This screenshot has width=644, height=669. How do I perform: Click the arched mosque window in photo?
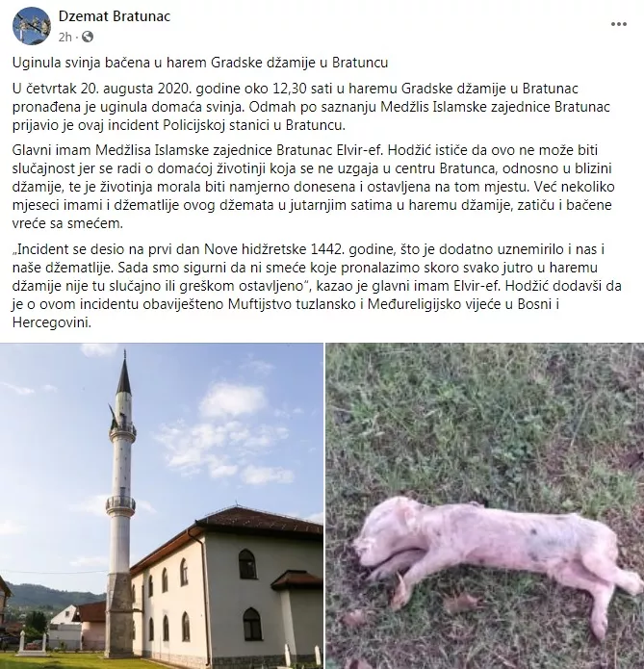click(x=247, y=564)
